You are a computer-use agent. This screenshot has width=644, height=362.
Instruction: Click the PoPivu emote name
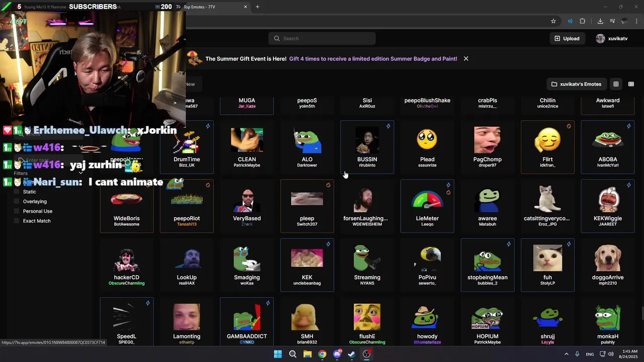pyautogui.click(x=427, y=278)
